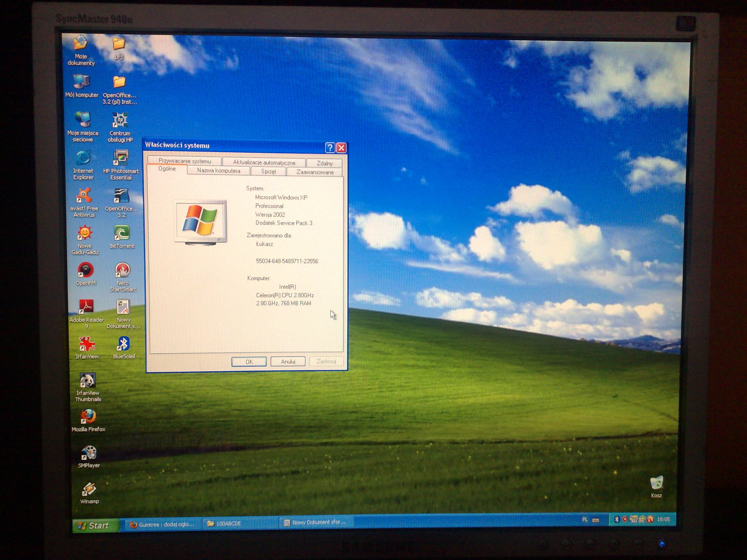747x560 pixels.
Task: Select the Mozilla Firefox desktop shortcut
Action: 88,421
